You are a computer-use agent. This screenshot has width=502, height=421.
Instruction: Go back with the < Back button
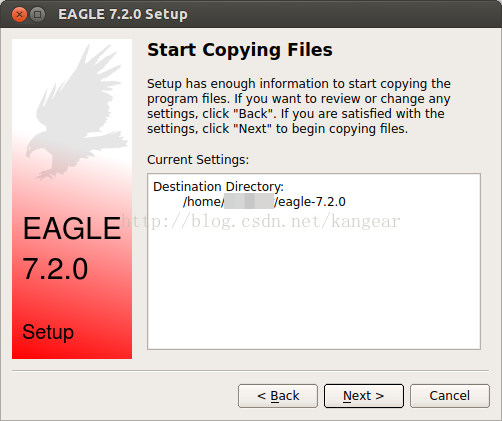pyautogui.click(x=278, y=396)
